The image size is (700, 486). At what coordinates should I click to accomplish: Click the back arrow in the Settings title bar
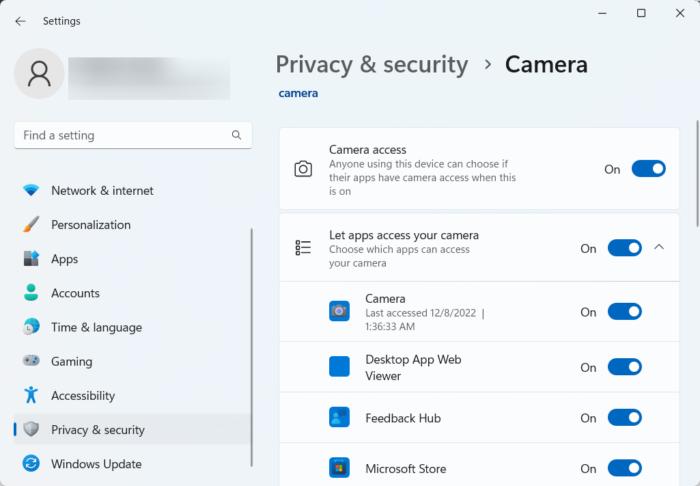[20, 20]
